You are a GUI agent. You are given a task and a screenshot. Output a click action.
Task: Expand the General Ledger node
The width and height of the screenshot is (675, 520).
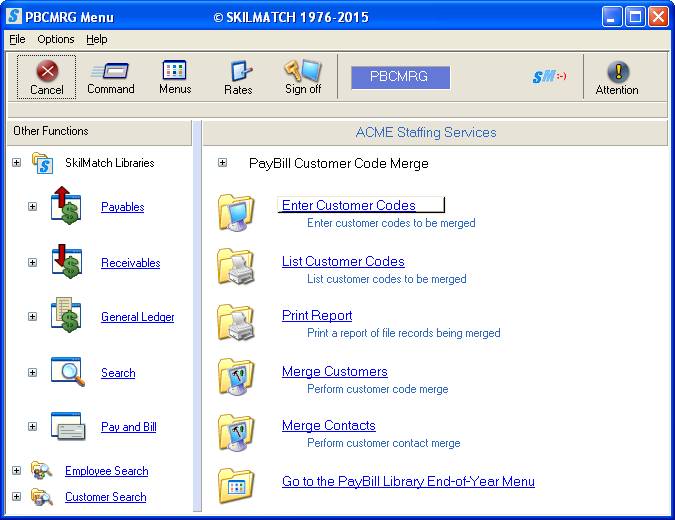coord(32,317)
